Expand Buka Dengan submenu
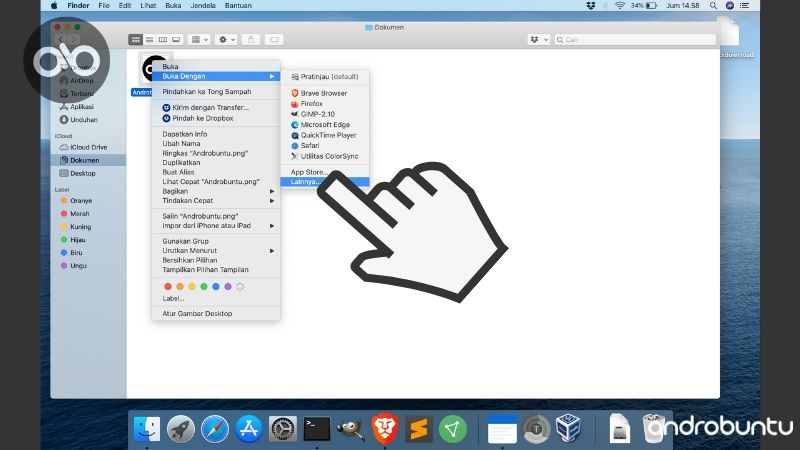This screenshot has width=800, height=450. click(216, 76)
